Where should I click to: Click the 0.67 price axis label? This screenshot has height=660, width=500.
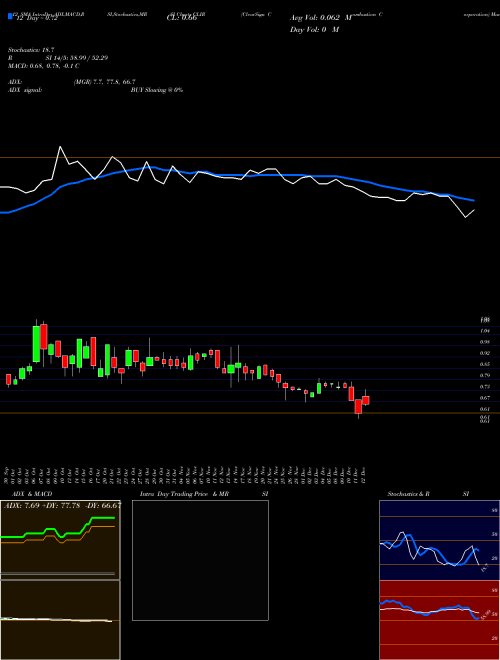coord(484,398)
